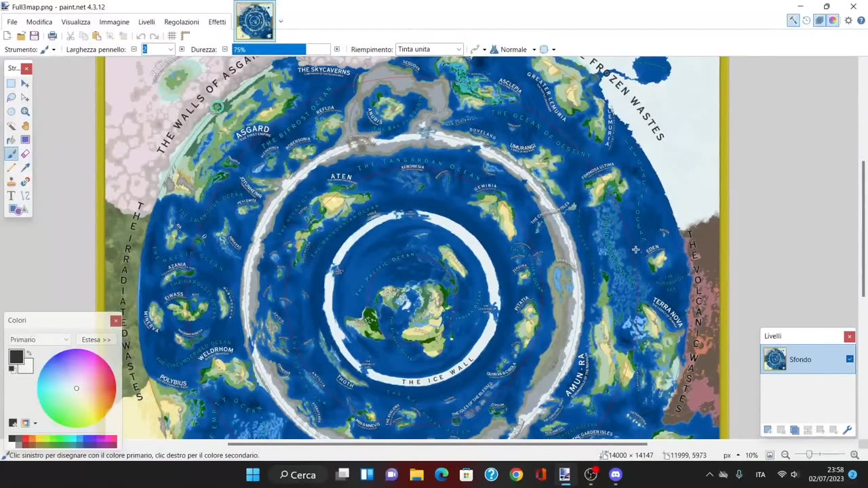Open the Strumento tool chooser dropdown
The height and width of the screenshot is (488, 868).
47,49
